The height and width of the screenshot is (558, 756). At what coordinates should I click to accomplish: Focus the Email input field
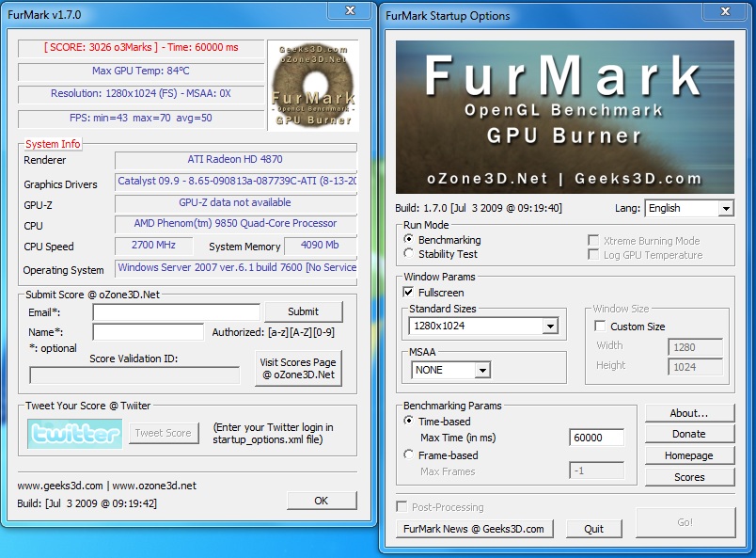(177, 312)
